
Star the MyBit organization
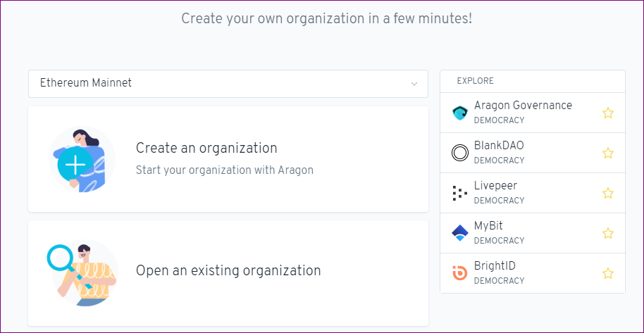point(608,233)
